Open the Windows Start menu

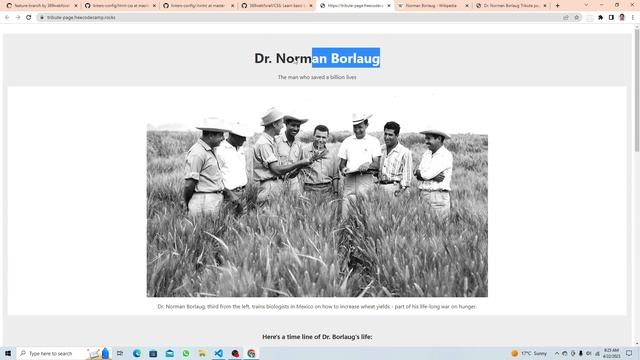point(8,353)
